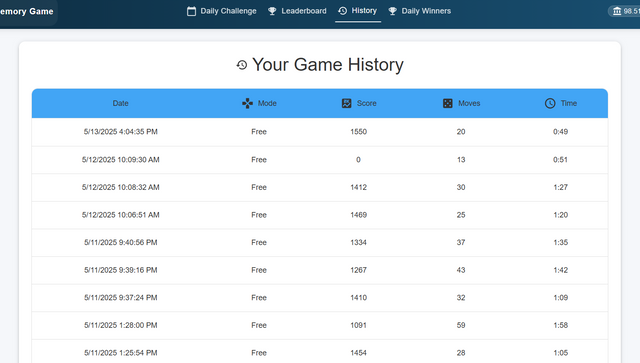The height and width of the screenshot is (363, 640).
Task: Click moves value 20 in first row
Action: 461,131
